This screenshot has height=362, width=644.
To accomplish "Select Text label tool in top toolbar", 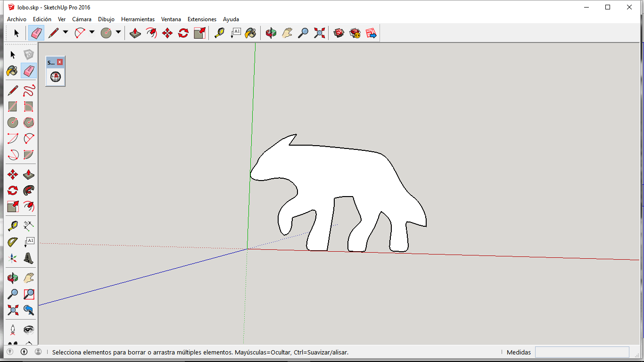I will coord(235,33).
